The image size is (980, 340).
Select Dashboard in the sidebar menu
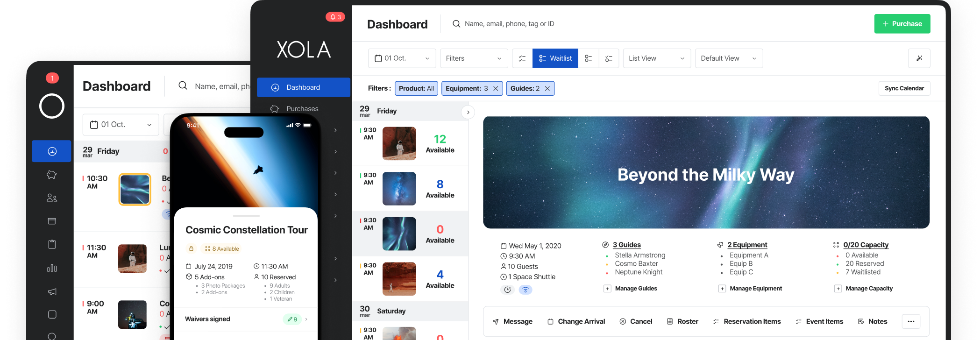[x=303, y=87]
